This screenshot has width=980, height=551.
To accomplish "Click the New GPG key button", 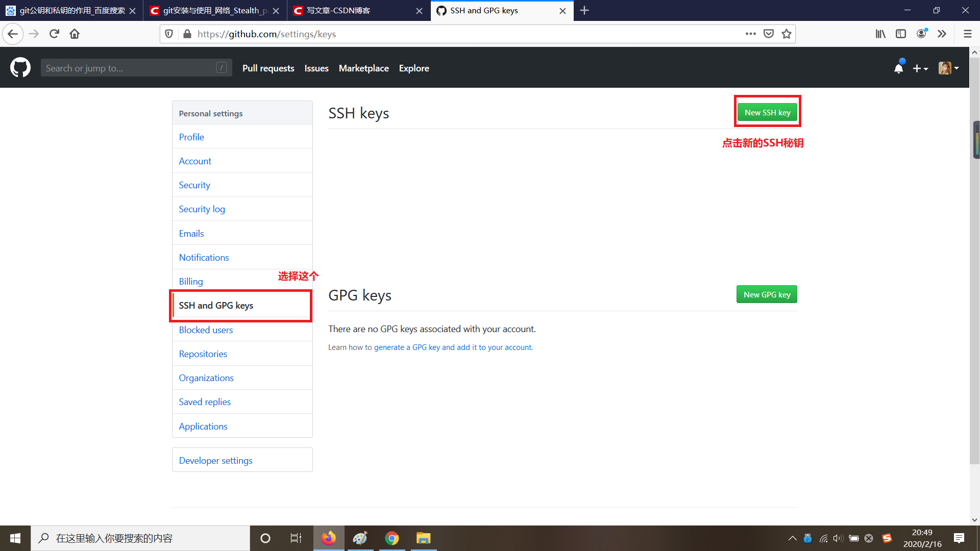I will [767, 294].
